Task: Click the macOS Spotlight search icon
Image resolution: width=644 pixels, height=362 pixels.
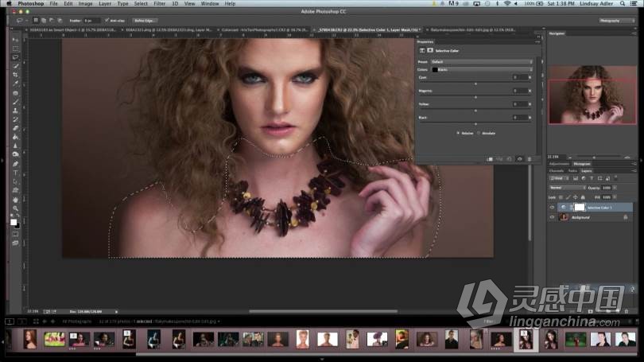Action: coord(623,4)
